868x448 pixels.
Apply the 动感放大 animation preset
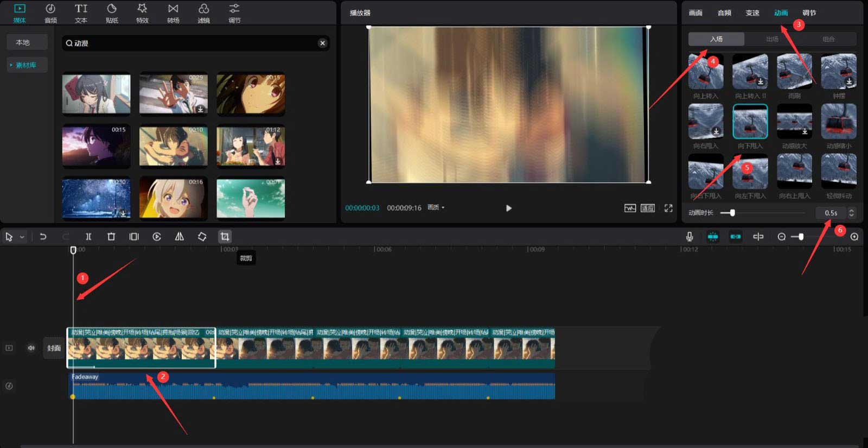(794, 122)
